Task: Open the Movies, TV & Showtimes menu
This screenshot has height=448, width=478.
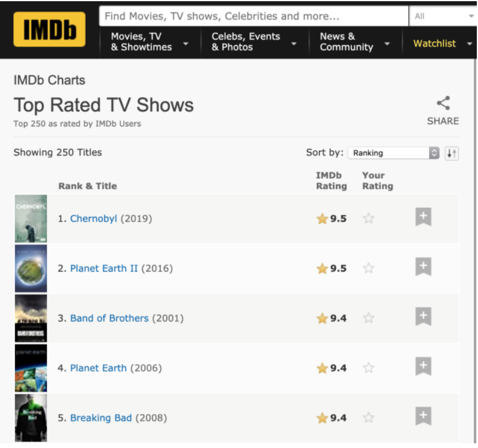Action: [149, 42]
